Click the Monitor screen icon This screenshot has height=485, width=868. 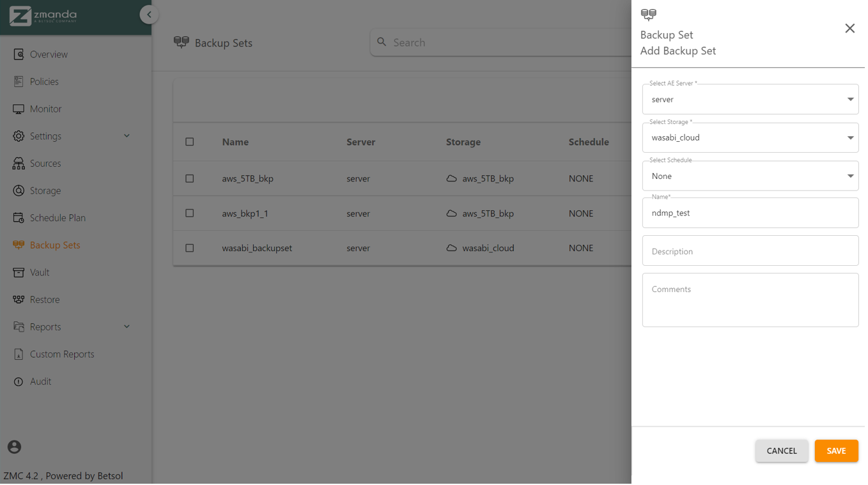click(x=19, y=109)
